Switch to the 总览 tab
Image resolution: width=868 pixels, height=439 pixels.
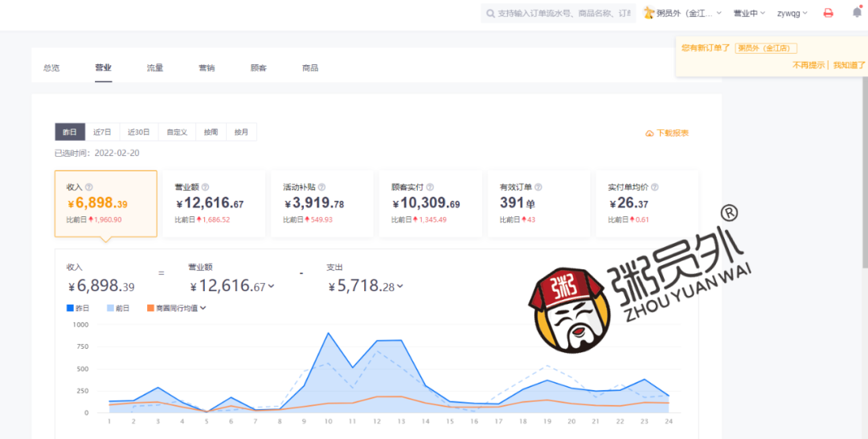click(51, 68)
